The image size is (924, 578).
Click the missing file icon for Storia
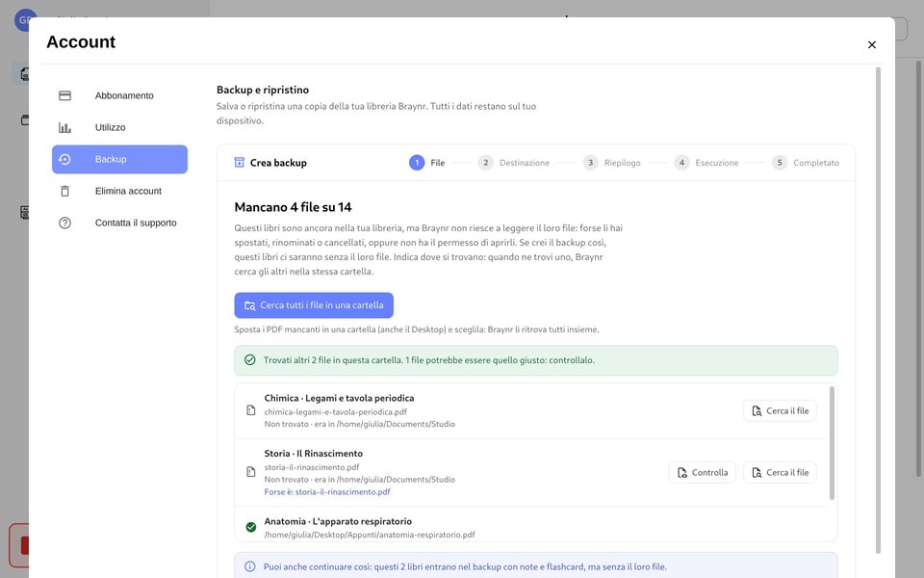(251, 472)
